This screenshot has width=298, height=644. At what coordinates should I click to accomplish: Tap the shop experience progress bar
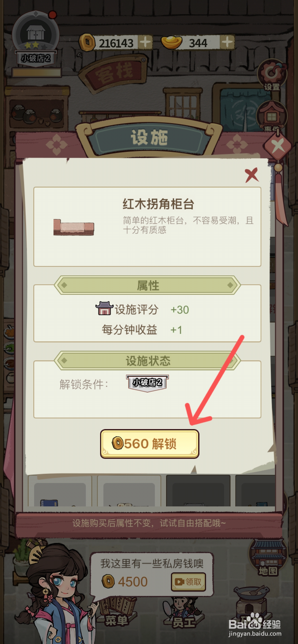pyautogui.click(x=37, y=73)
